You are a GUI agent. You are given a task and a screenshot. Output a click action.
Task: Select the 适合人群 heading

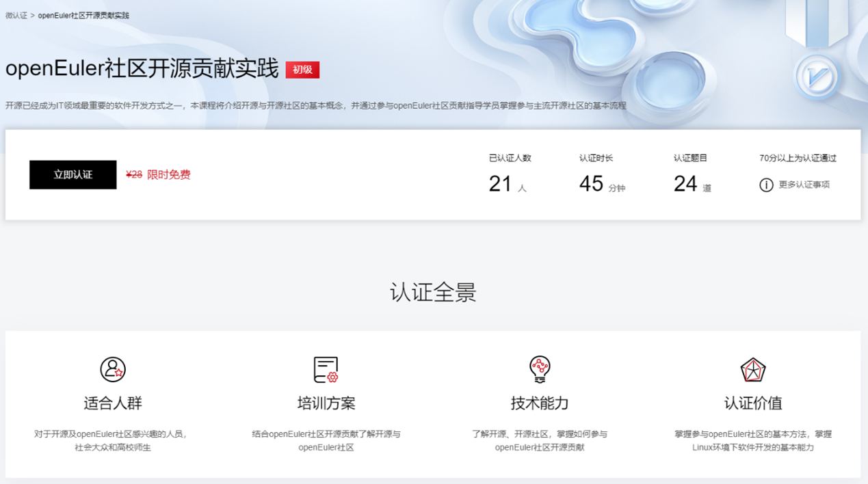point(113,403)
